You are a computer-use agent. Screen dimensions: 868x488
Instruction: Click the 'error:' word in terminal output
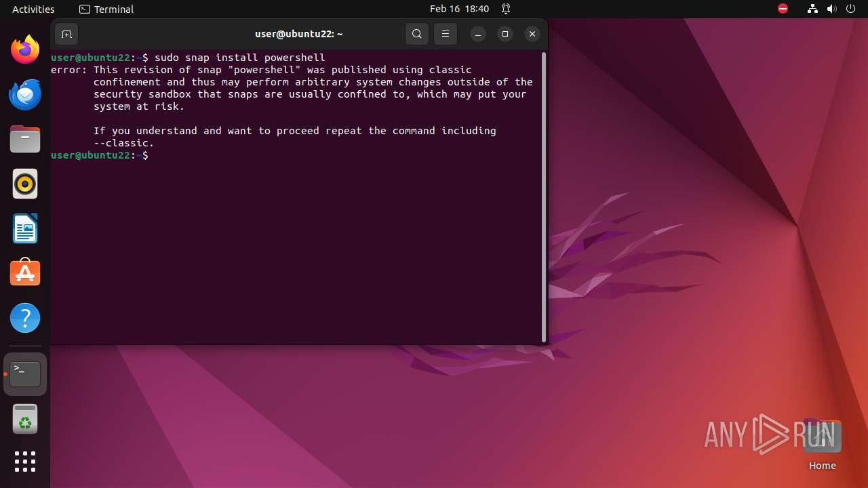69,70
